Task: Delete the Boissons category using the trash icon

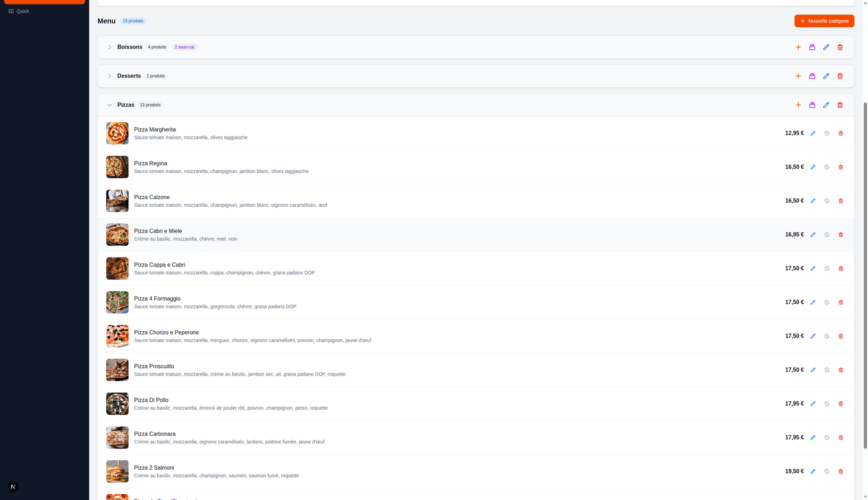Action: point(840,47)
